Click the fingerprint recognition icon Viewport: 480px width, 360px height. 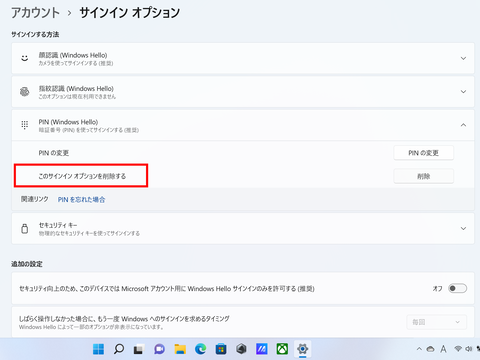click(24, 92)
